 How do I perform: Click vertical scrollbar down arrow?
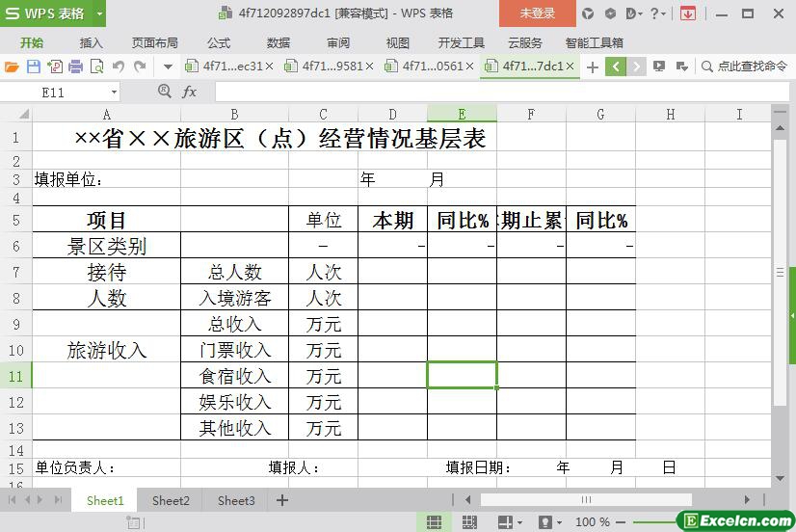tap(780, 478)
